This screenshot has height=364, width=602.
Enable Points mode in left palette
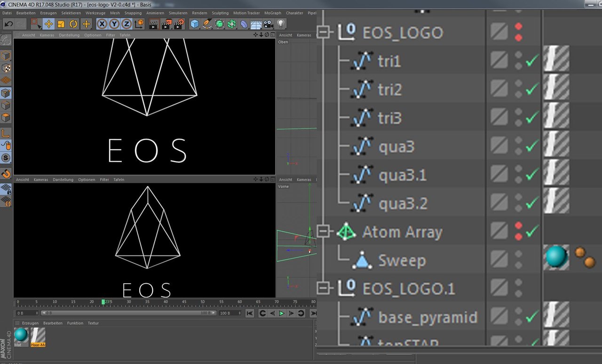(6, 93)
